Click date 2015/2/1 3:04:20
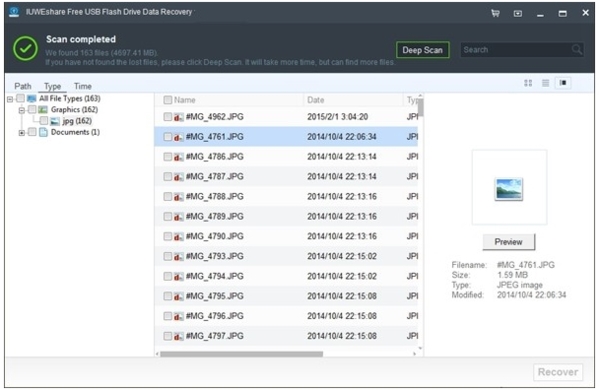Image resolution: width=599 pixels, height=390 pixels. coord(338,117)
